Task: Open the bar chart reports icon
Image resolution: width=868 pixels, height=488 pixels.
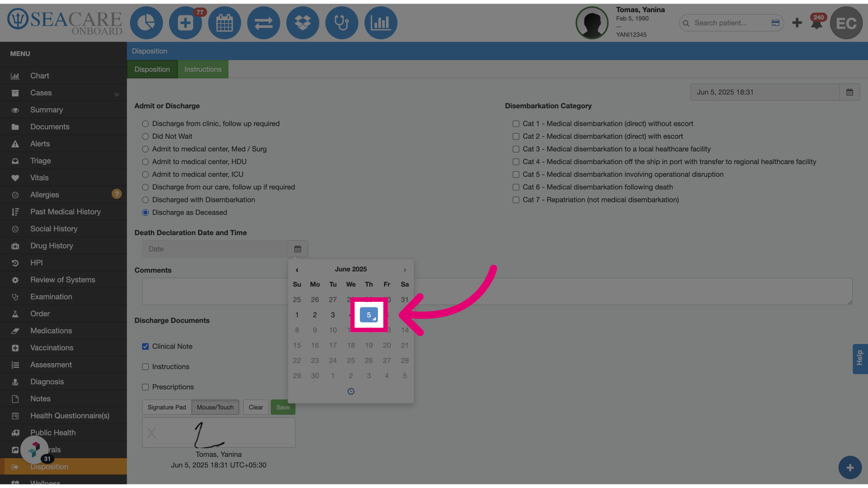Action: (381, 23)
